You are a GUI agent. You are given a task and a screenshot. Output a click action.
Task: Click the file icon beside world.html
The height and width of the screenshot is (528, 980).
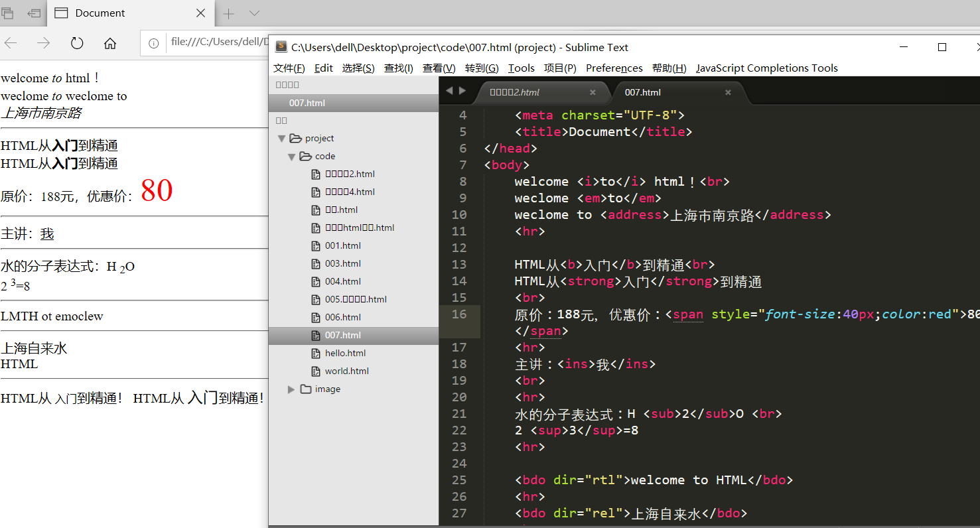coord(316,371)
